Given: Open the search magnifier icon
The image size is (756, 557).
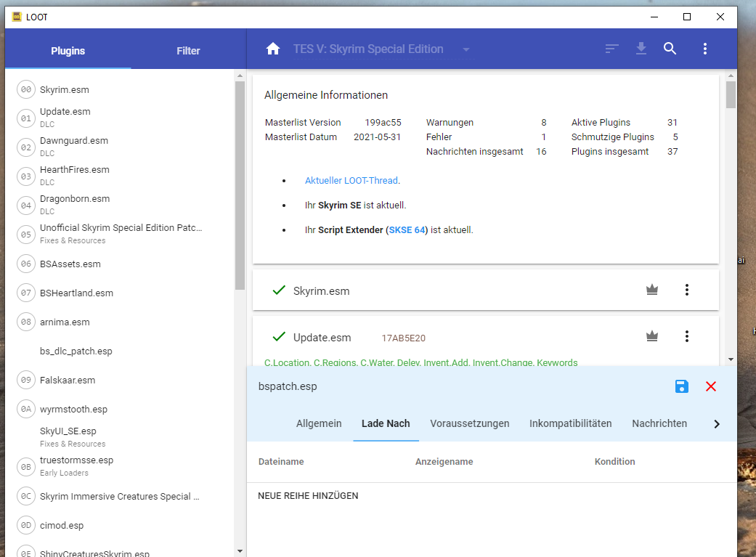Looking at the screenshot, I should (670, 49).
